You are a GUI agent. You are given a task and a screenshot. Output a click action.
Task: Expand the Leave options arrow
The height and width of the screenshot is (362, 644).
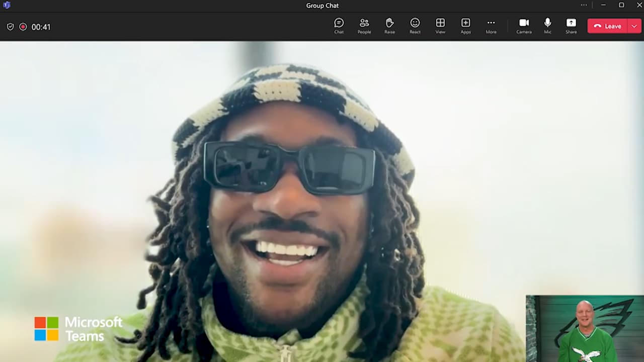click(x=634, y=26)
